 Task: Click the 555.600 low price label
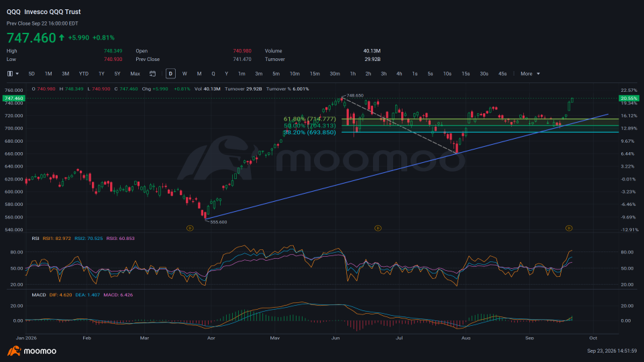219,222
